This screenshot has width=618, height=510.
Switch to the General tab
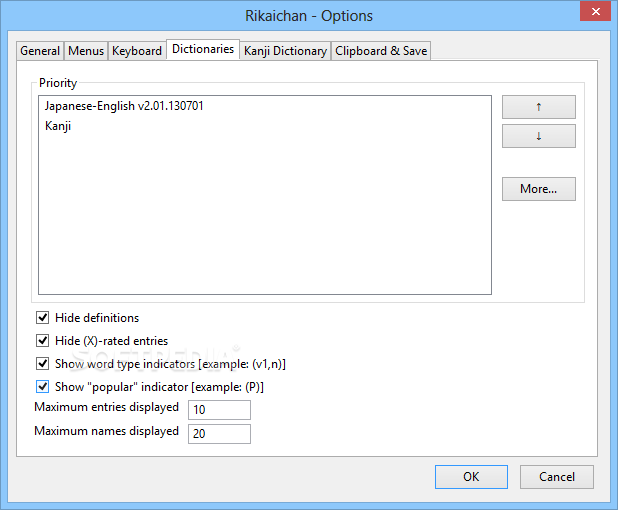click(x=40, y=51)
